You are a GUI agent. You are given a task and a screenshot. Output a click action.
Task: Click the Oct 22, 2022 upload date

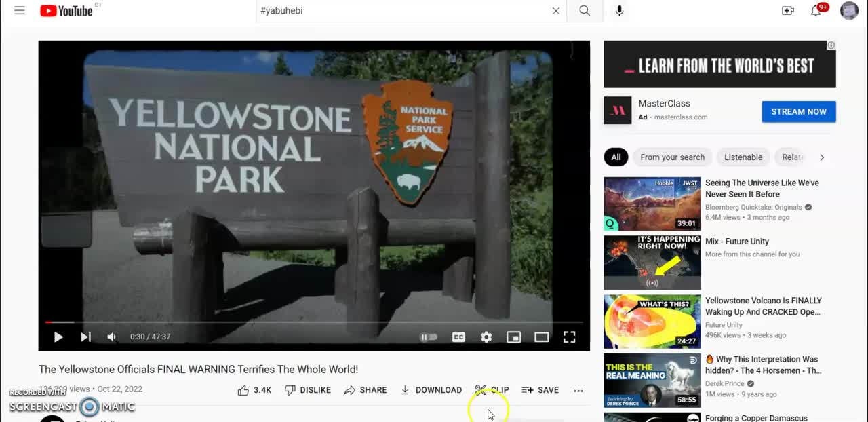(119, 389)
